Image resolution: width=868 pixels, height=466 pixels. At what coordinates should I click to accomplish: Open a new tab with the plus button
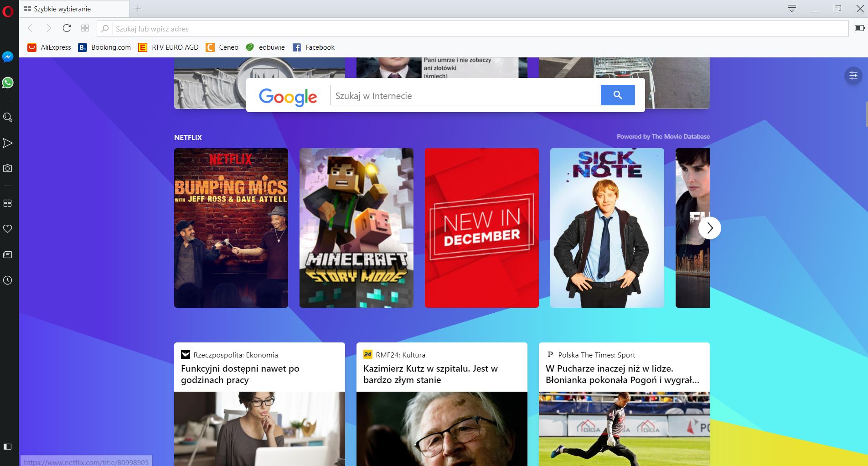(138, 8)
